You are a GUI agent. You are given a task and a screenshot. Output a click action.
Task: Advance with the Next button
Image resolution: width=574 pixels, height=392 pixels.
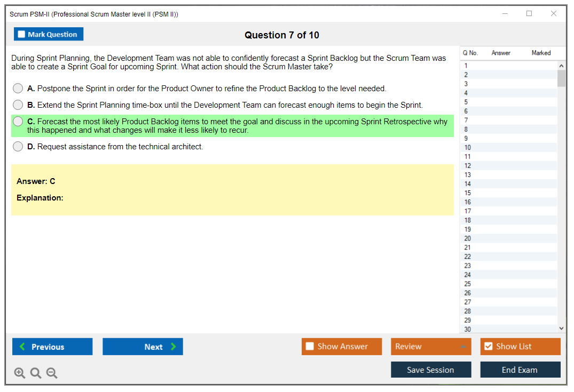[x=143, y=347]
